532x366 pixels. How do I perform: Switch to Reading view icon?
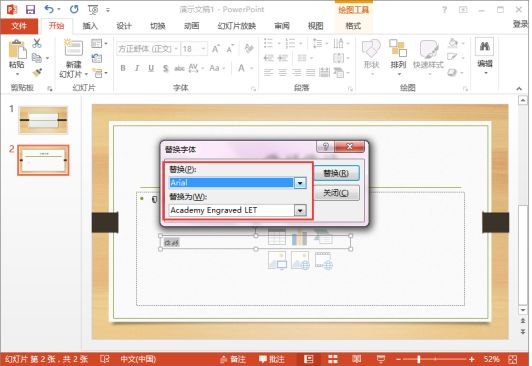357,359
